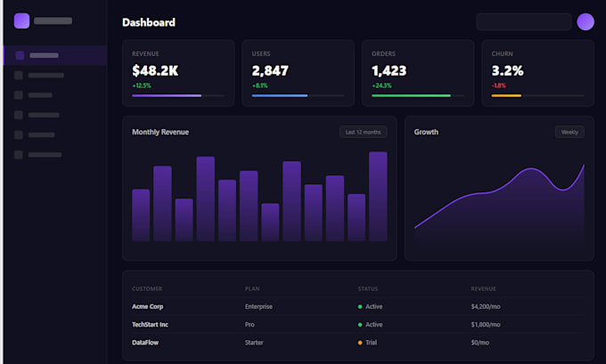
Task: Sort by the STATUS column header
Action: pyautogui.click(x=368, y=288)
